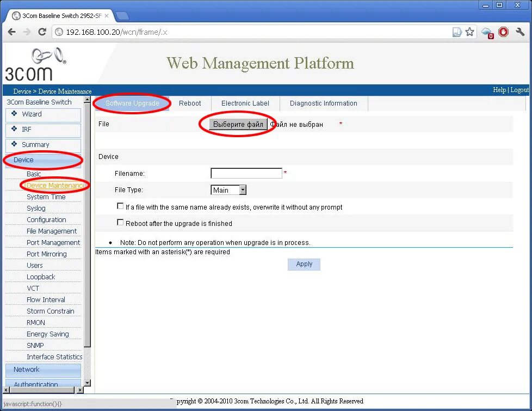Open the Electronic Label tab
The image size is (532, 411).
pyautogui.click(x=245, y=103)
